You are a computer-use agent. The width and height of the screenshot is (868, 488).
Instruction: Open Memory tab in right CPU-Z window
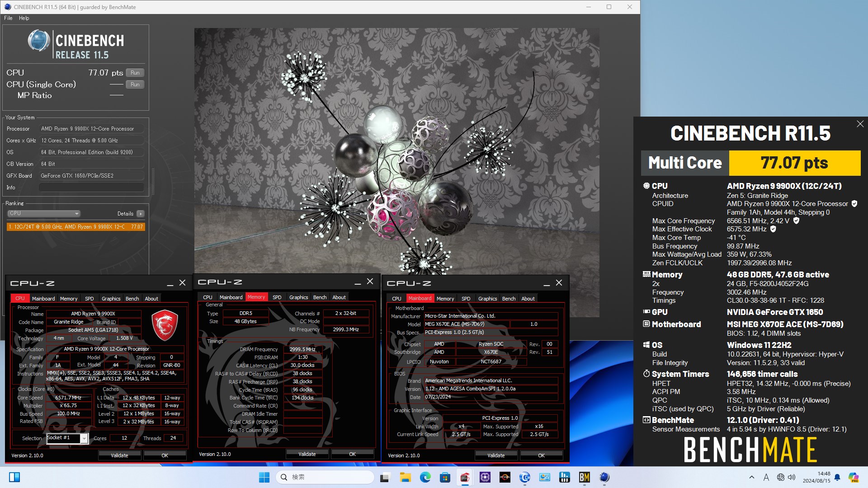[445, 299]
